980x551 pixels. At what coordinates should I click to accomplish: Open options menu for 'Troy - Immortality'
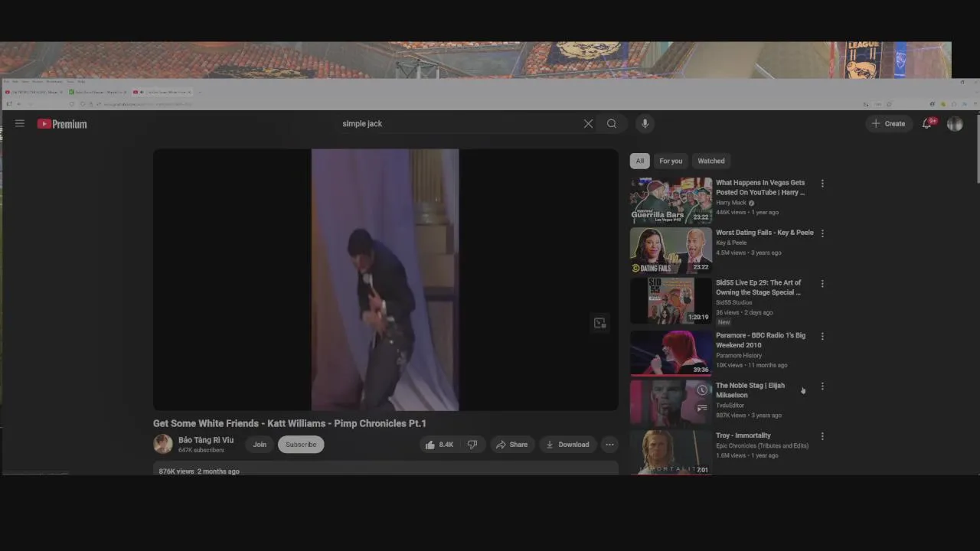click(822, 436)
